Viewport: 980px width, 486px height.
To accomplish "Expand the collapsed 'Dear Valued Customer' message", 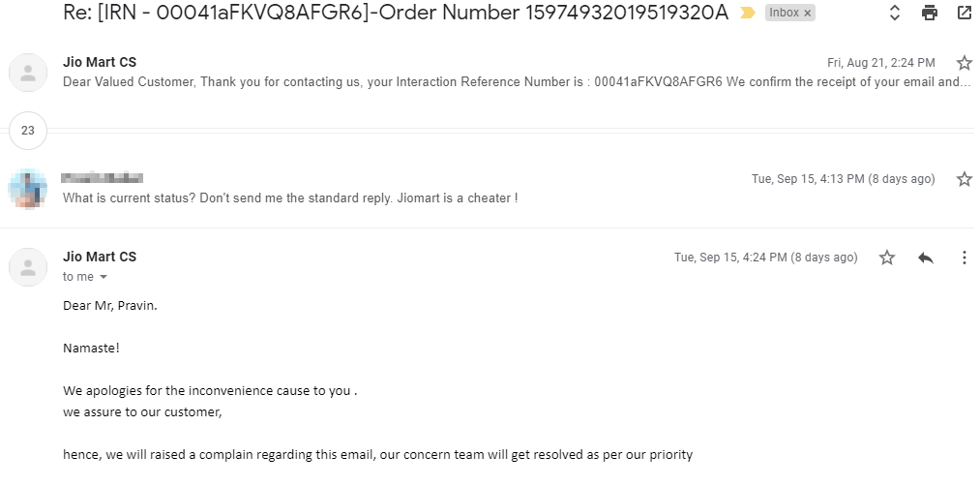I will click(x=517, y=82).
